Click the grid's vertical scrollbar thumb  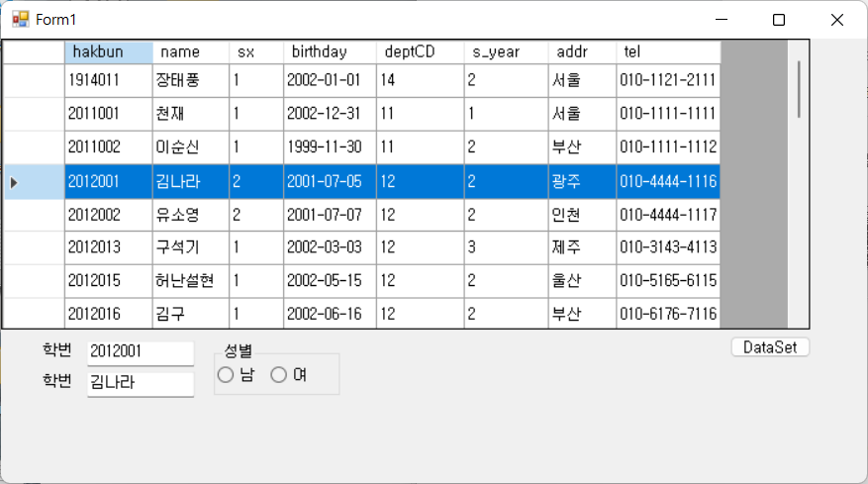799,89
